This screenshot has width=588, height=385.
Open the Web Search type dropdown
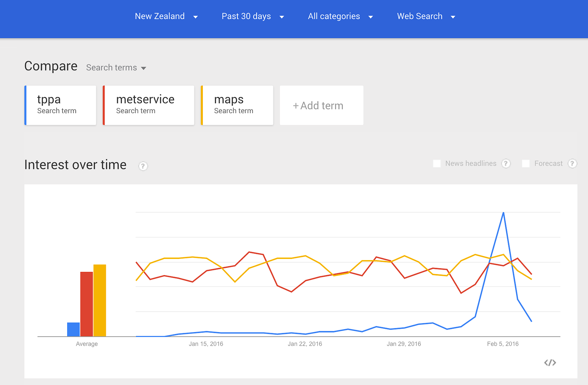(426, 17)
